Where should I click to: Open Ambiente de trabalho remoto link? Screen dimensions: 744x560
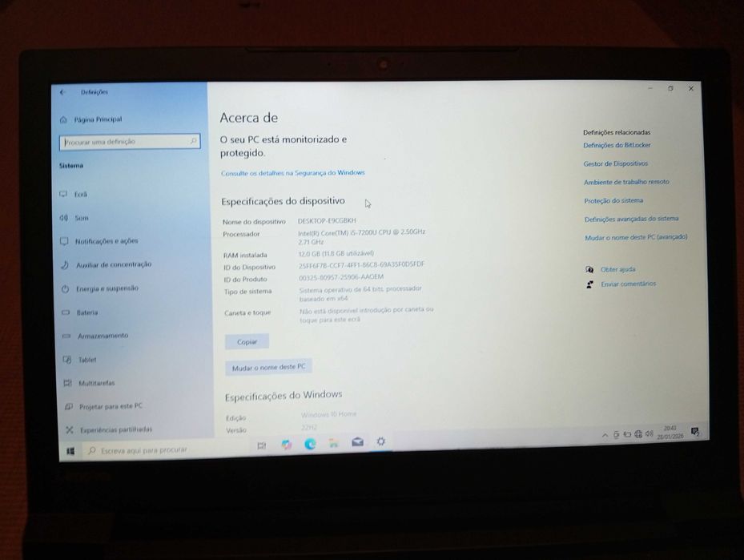pos(626,182)
